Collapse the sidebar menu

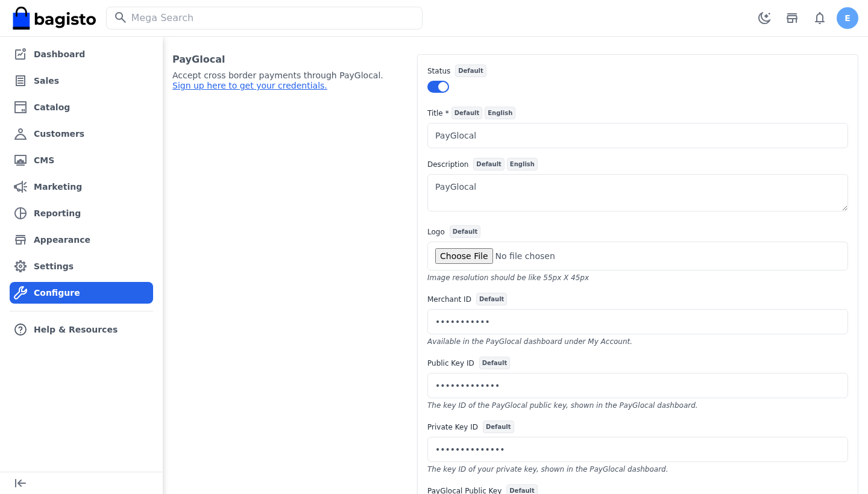20,483
